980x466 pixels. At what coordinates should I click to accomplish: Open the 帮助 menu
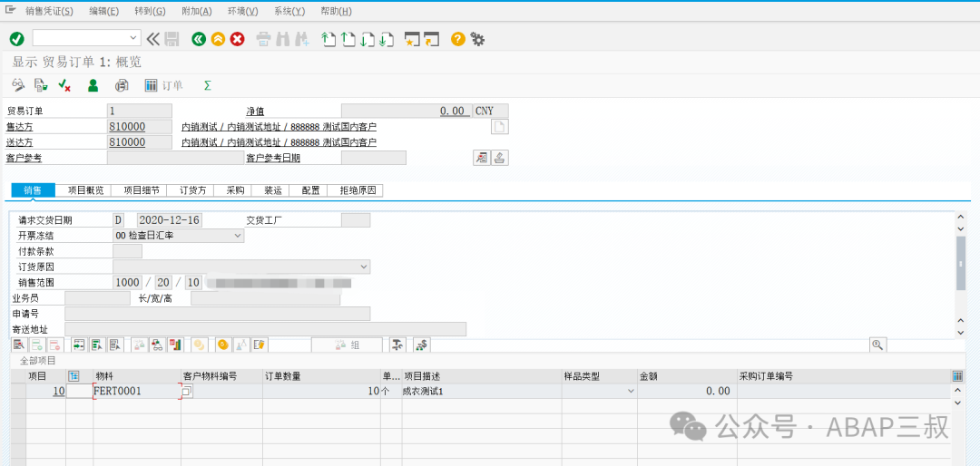pyautogui.click(x=336, y=11)
